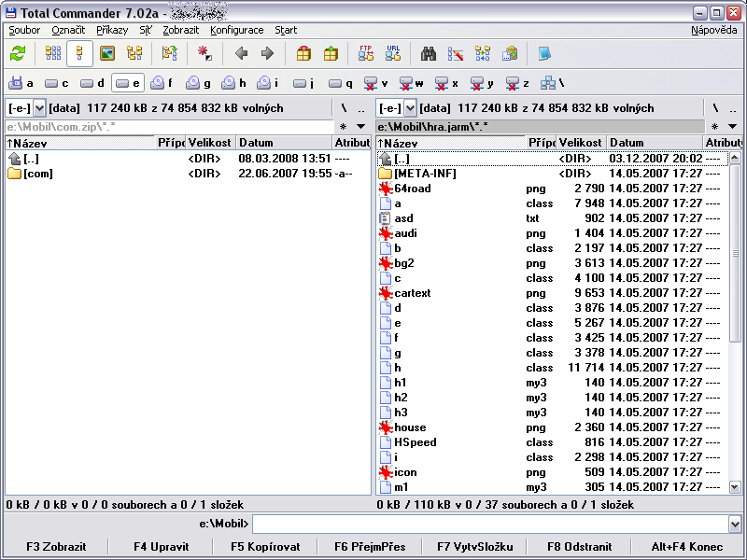Switch to hard drive d
The width and height of the screenshot is (747, 560).
pyautogui.click(x=92, y=83)
